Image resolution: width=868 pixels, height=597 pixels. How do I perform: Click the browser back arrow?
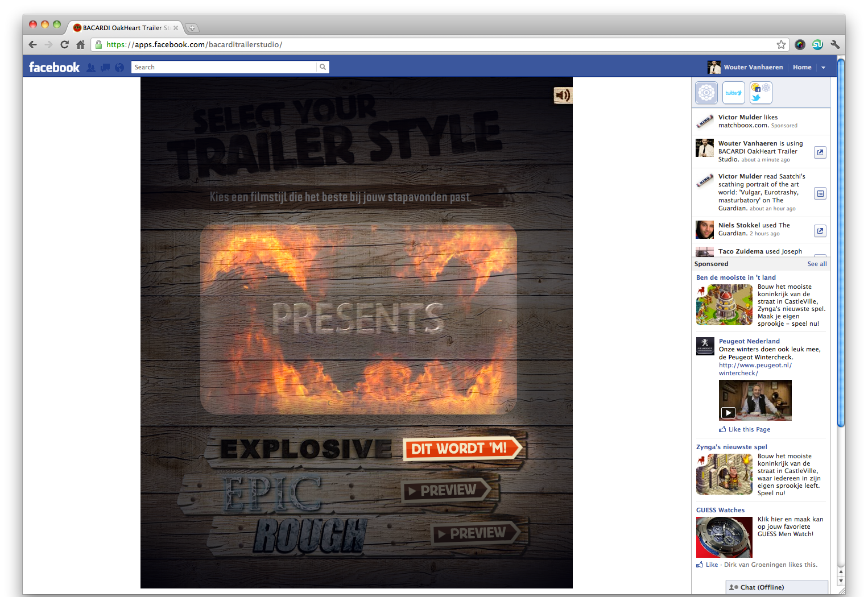pyautogui.click(x=33, y=44)
